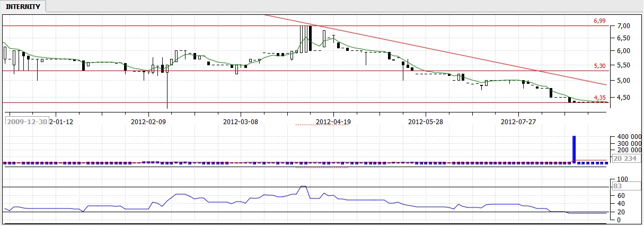
Task: Click the 5,30 horizontal level label
Action: [599, 66]
